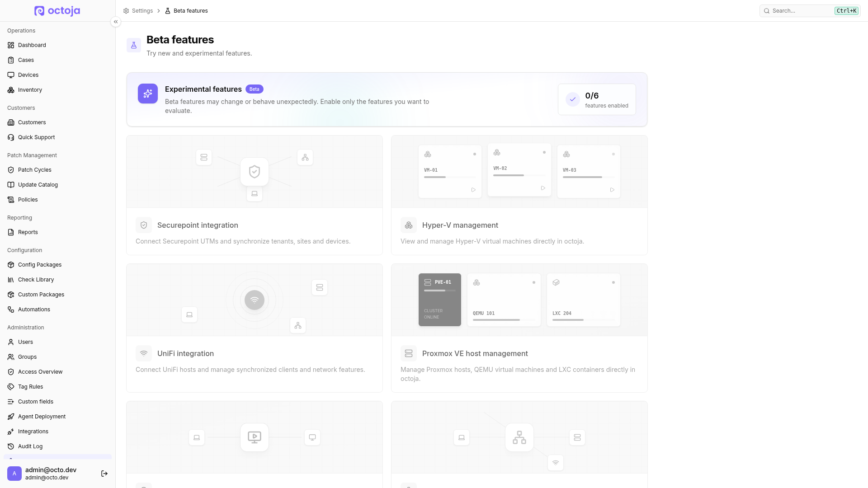Click the Ctrl+K shortcut badge
Image resolution: width=868 pixels, height=488 pixels.
[x=846, y=11]
